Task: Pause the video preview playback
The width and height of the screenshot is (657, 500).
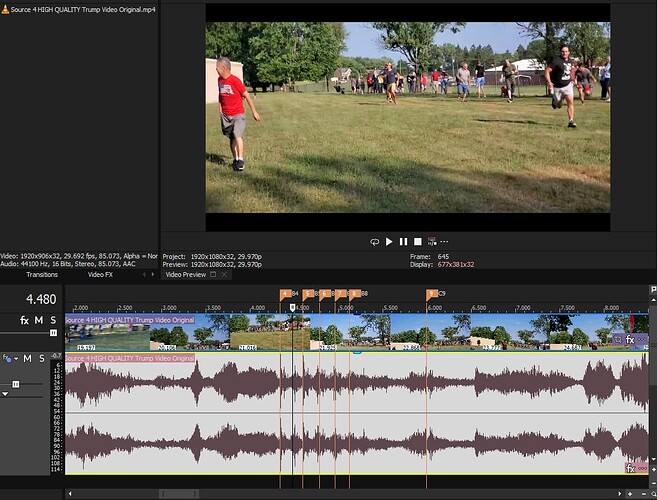Action: (404, 241)
